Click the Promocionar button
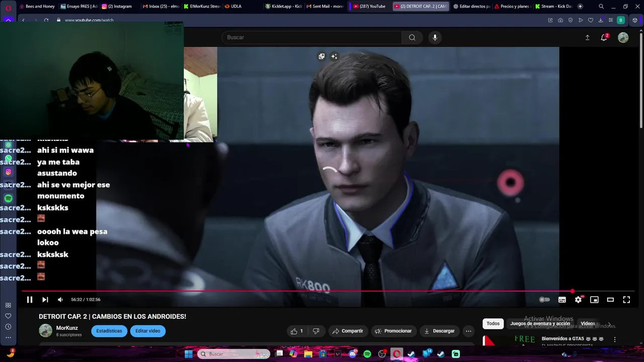 click(393, 331)
